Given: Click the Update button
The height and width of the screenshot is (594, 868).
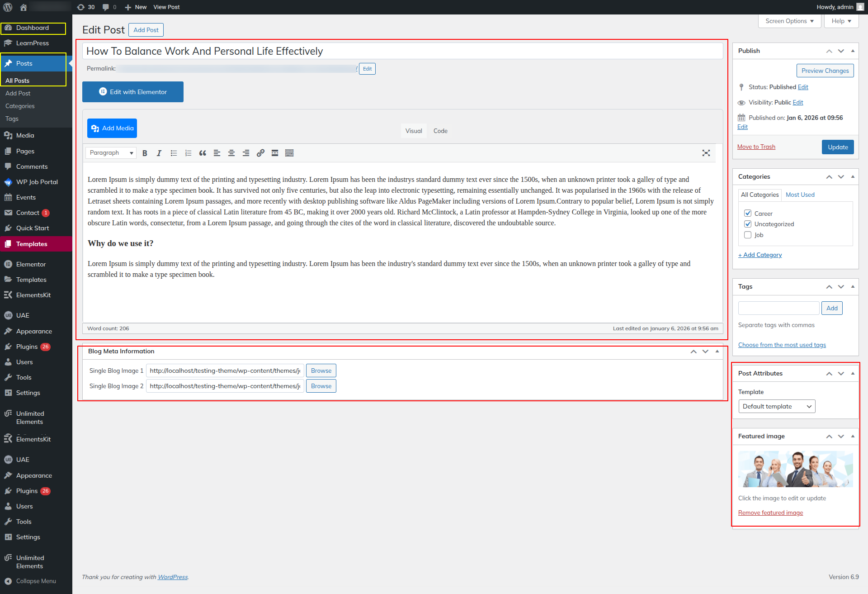Looking at the screenshot, I should 837,147.
